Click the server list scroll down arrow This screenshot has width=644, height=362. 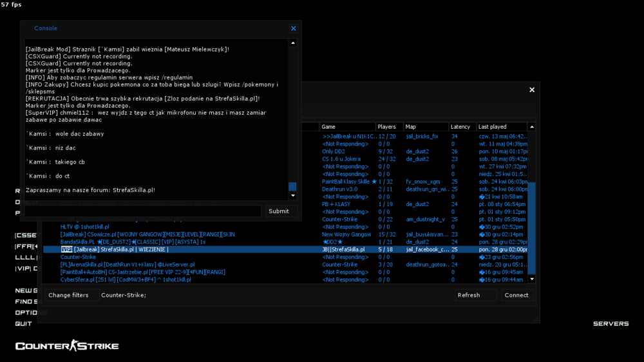coord(532,279)
